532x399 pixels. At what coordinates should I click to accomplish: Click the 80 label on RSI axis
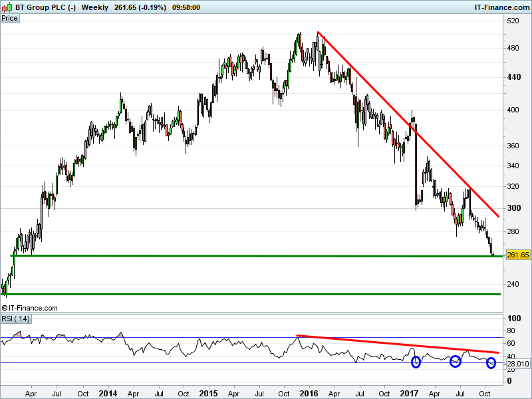[x=511, y=331]
